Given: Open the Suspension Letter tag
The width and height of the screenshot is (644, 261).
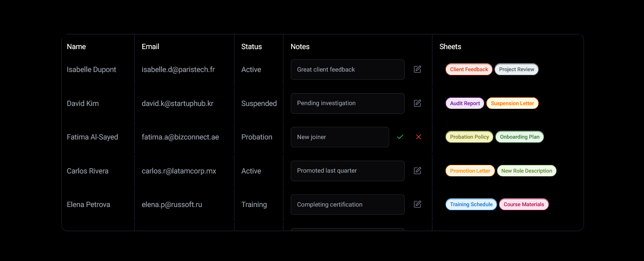Looking at the screenshot, I should (x=513, y=103).
